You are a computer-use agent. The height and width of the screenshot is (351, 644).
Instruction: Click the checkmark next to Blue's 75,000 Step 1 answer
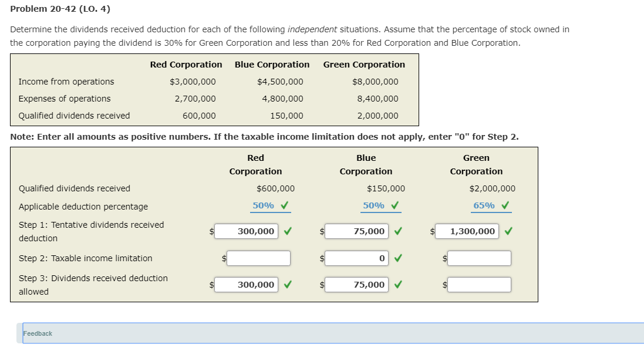(397, 231)
